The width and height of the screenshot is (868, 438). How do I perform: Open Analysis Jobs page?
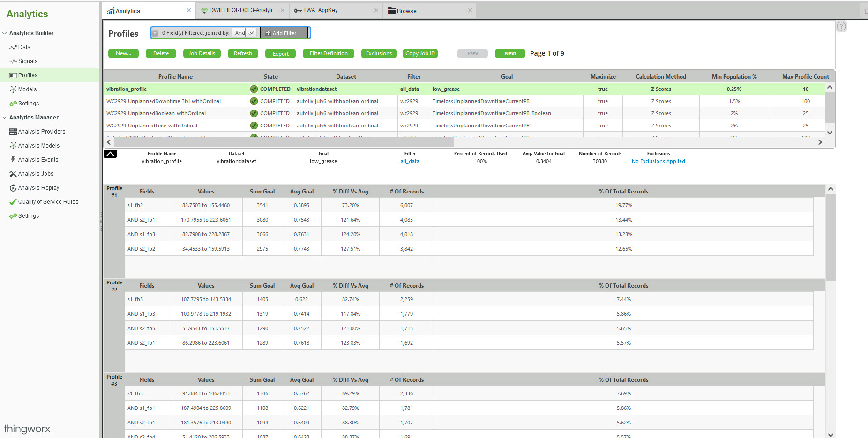[x=36, y=174]
